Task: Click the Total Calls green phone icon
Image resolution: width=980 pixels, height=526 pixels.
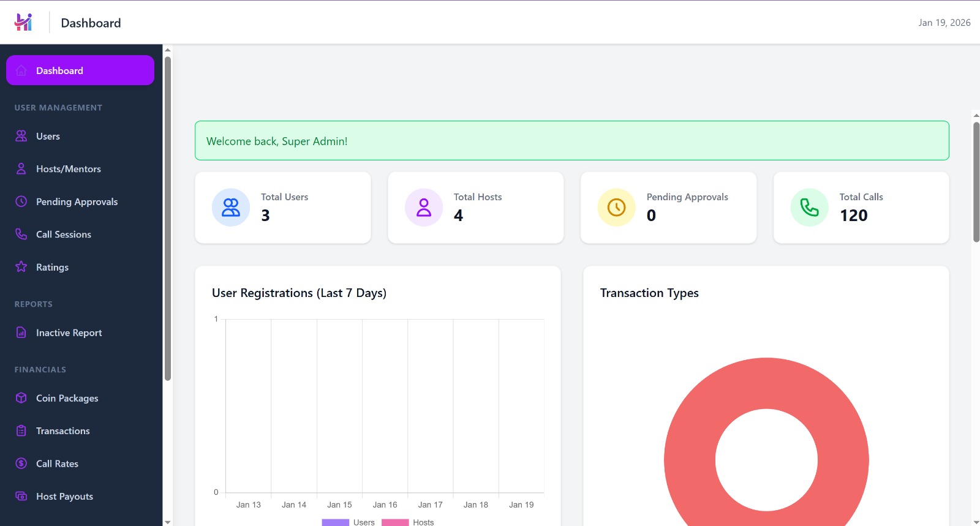Action: click(x=809, y=208)
